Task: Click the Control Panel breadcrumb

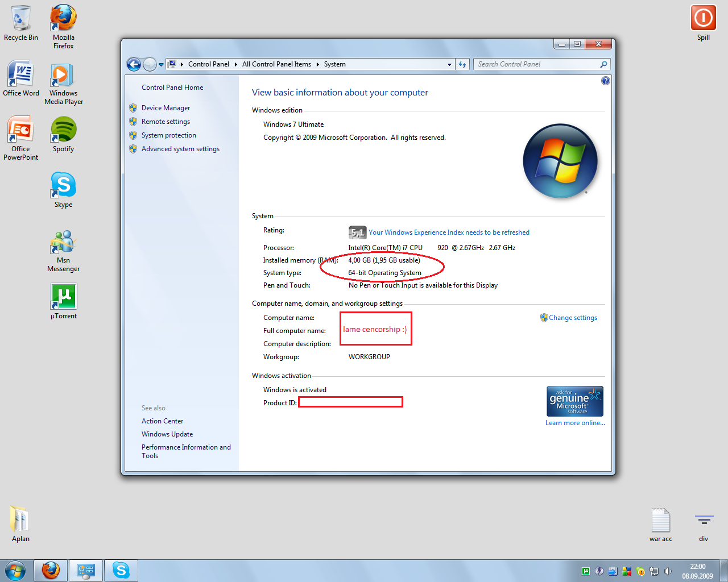Action: (209, 64)
